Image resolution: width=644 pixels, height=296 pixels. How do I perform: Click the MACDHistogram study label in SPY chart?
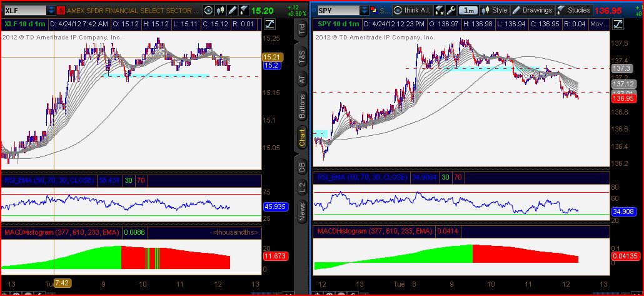375,232
